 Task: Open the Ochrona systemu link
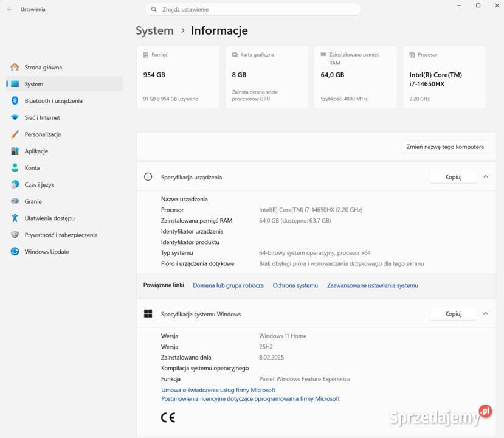click(x=295, y=285)
